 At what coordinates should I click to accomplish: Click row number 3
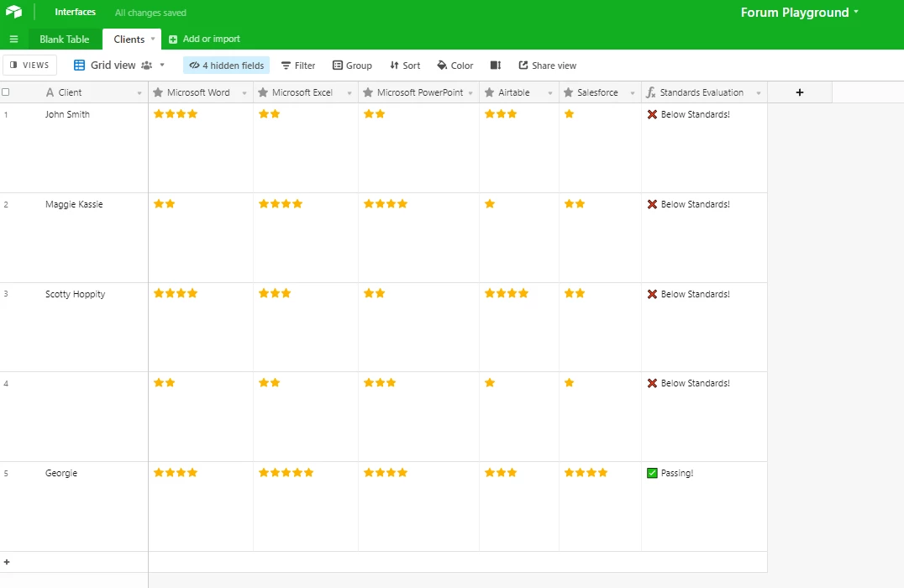tap(6, 293)
